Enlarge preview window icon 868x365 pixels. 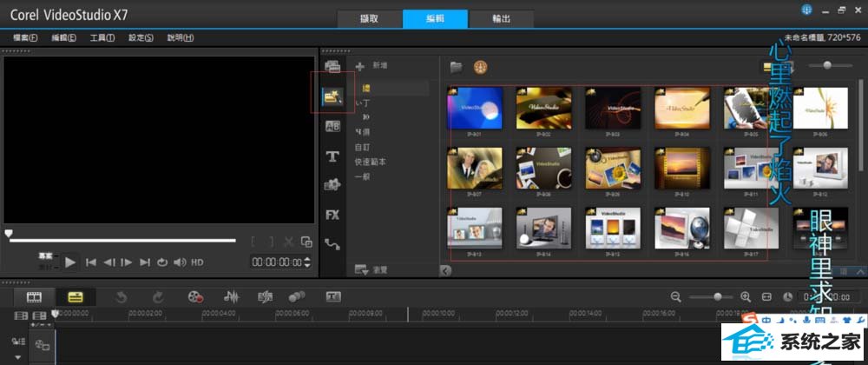coord(306,242)
